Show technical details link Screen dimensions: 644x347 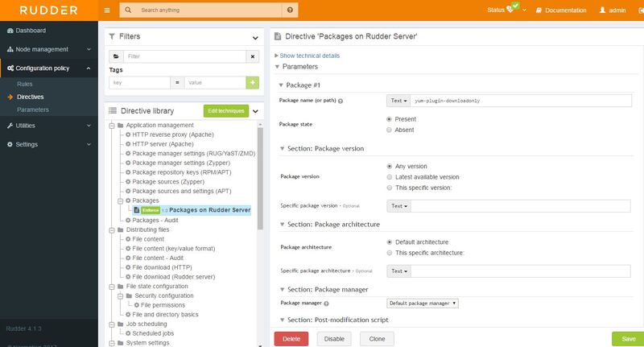coord(310,56)
